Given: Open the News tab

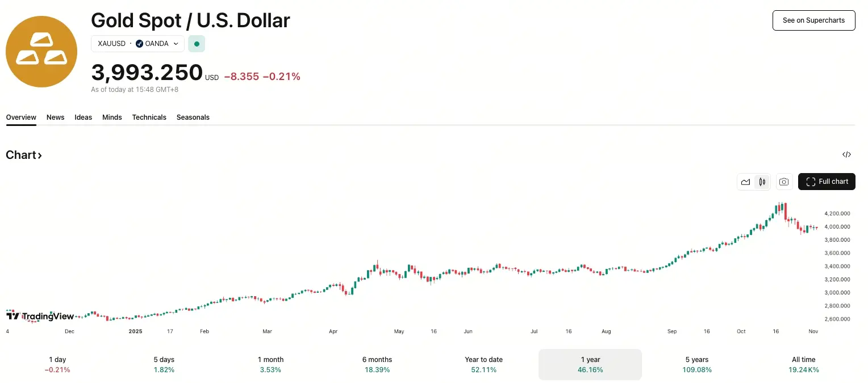Looking at the screenshot, I should (x=55, y=117).
